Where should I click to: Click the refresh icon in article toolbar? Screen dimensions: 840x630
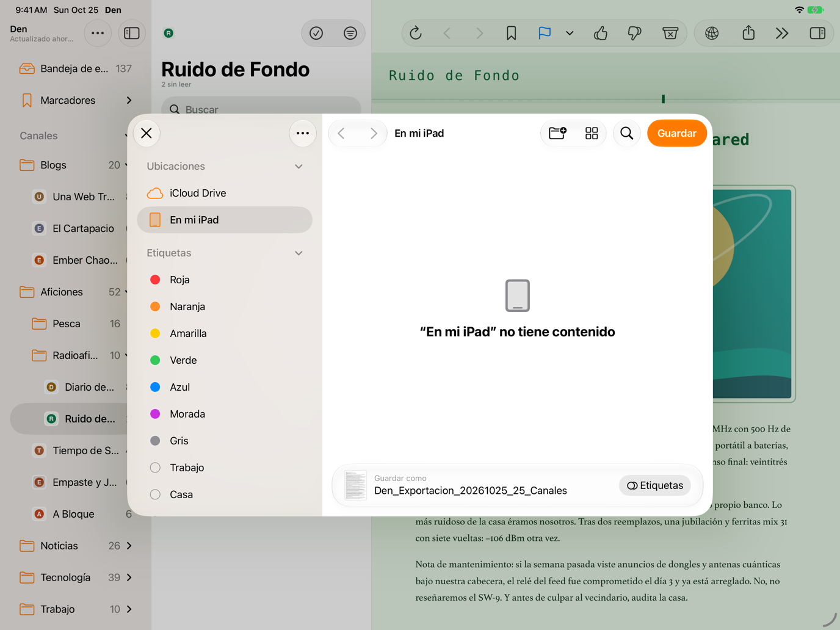tap(416, 33)
